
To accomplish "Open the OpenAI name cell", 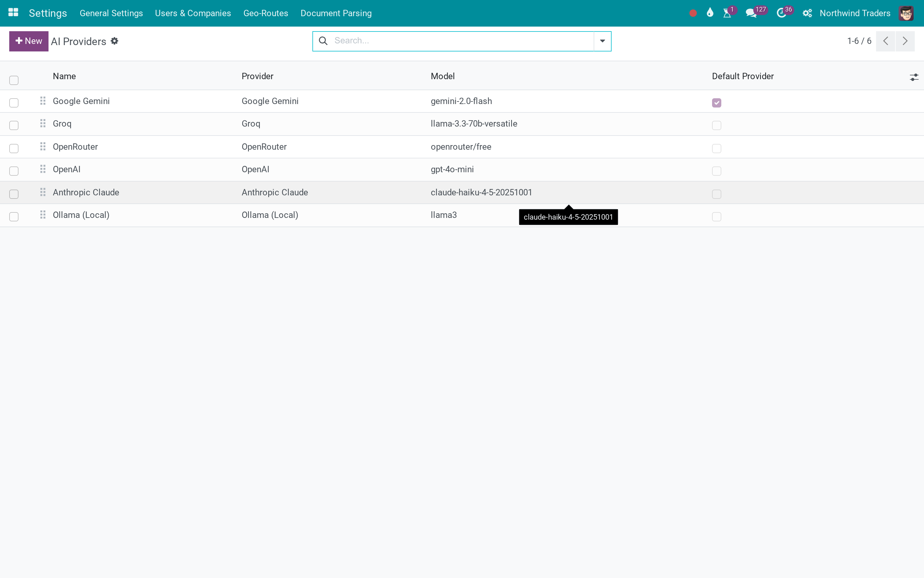I will click(x=66, y=169).
